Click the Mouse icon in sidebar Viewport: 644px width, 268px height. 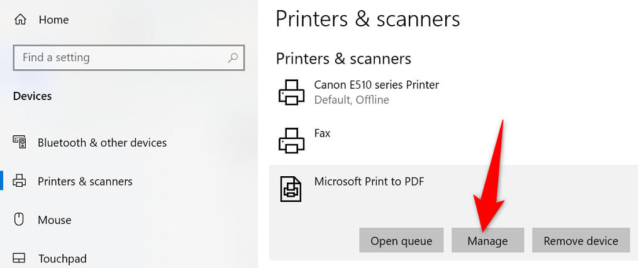[x=19, y=220]
